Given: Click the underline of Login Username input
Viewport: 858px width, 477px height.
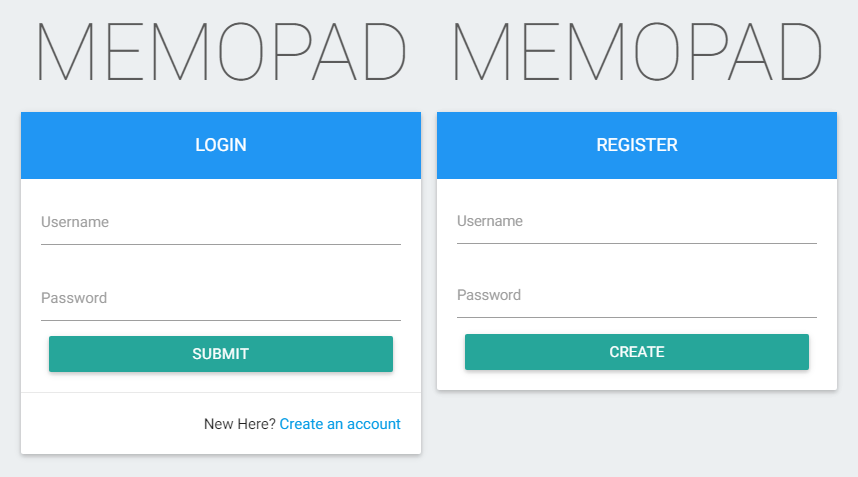Looking at the screenshot, I should click(220, 244).
